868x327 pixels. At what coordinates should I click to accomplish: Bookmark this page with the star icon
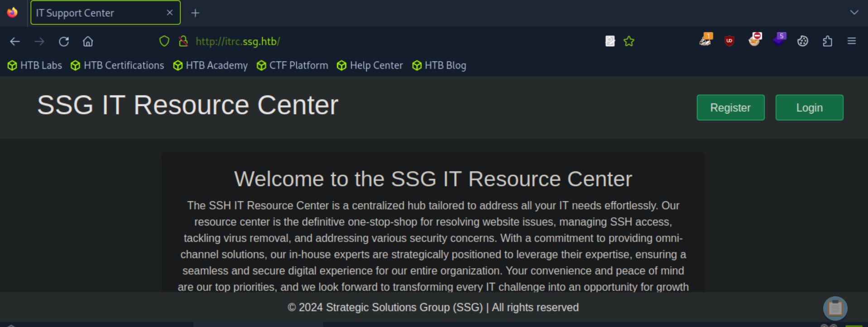click(x=629, y=42)
